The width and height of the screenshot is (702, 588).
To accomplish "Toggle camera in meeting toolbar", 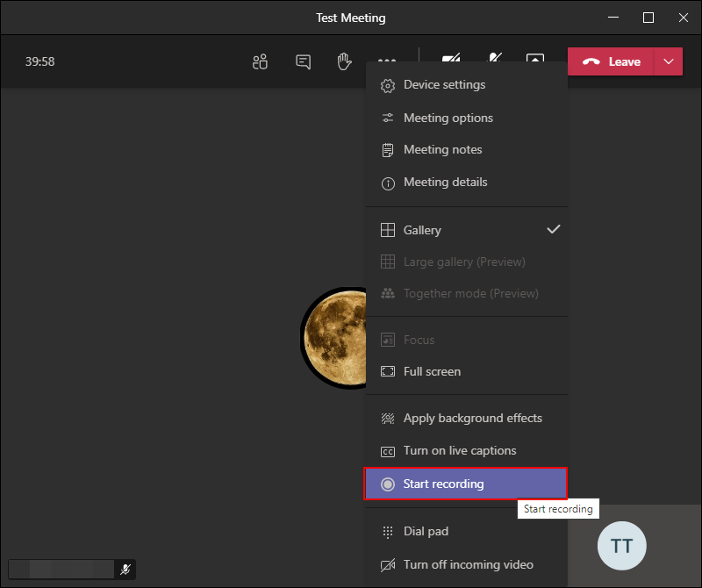I will pyautogui.click(x=451, y=57).
